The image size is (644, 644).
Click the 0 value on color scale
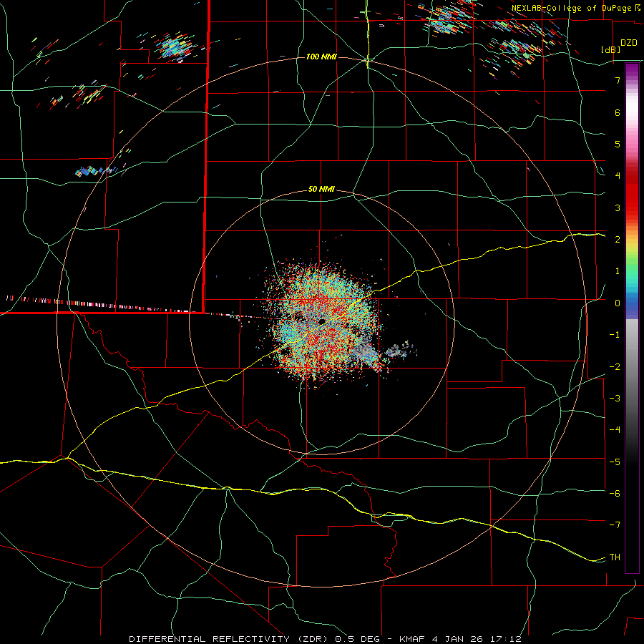tap(618, 303)
